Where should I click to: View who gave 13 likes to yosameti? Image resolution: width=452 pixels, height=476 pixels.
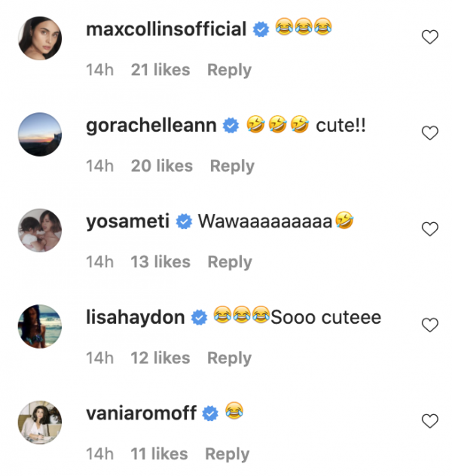click(x=160, y=262)
